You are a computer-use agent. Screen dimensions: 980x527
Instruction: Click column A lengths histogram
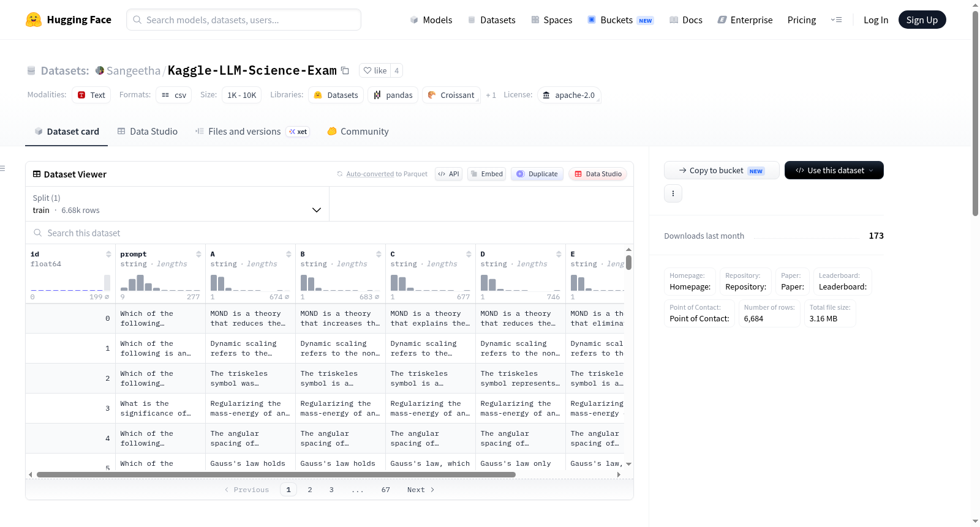tap(251, 282)
